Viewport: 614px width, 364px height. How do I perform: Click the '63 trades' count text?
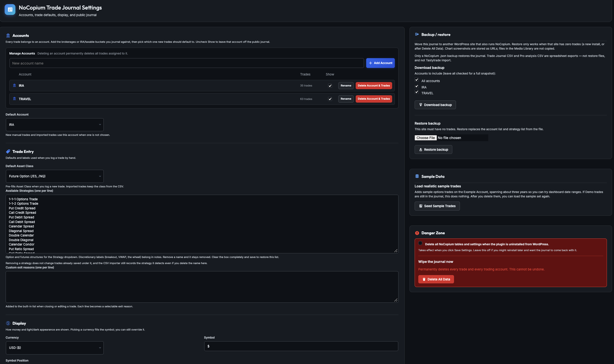click(x=306, y=99)
